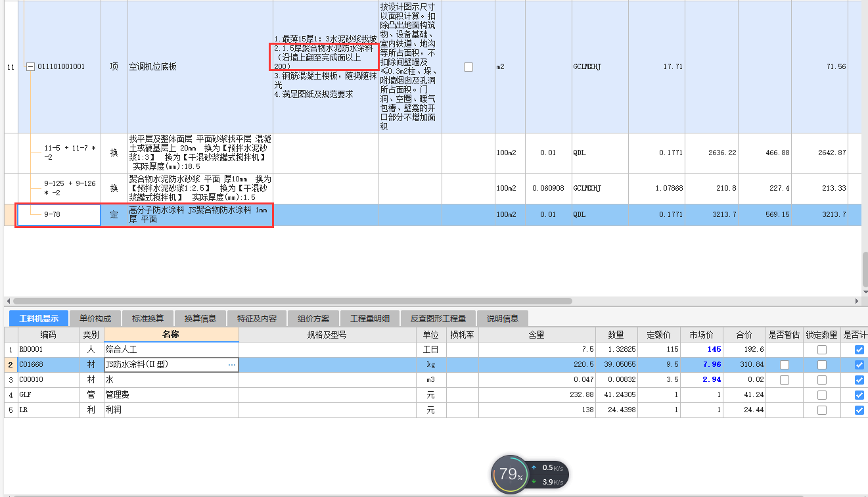Uncheck the last-column box for 综合人工
The image size is (868, 497).
point(859,350)
